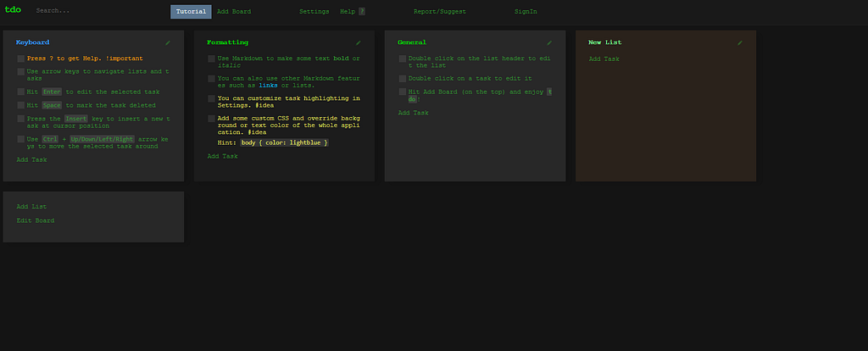
Task: Check the 'Press the Insert key' task
Action: (x=20, y=119)
